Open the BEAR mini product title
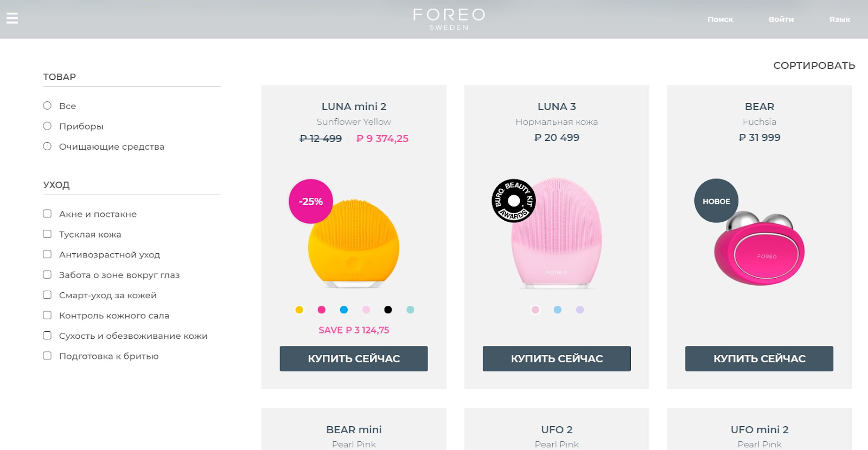 (x=354, y=429)
